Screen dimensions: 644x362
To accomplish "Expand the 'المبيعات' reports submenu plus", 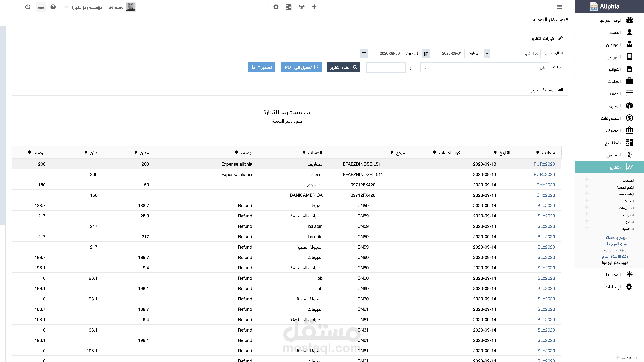I will coord(586,179).
